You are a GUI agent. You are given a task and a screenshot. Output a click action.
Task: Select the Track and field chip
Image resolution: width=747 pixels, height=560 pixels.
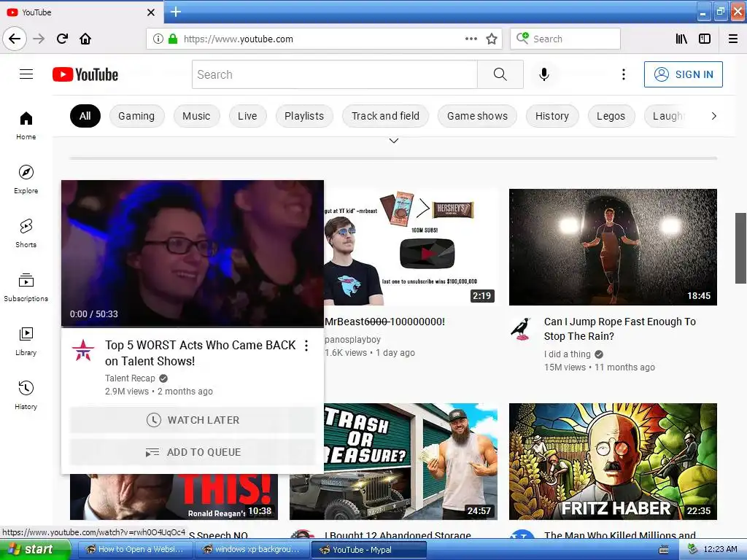pyautogui.click(x=385, y=116)
